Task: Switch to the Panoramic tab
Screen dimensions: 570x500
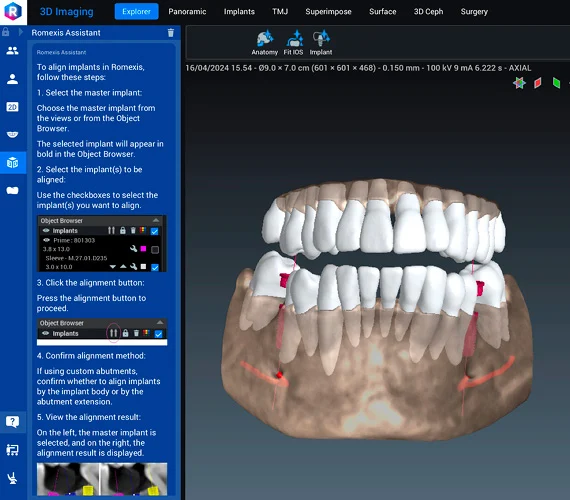Action: [x=187, y=12]
